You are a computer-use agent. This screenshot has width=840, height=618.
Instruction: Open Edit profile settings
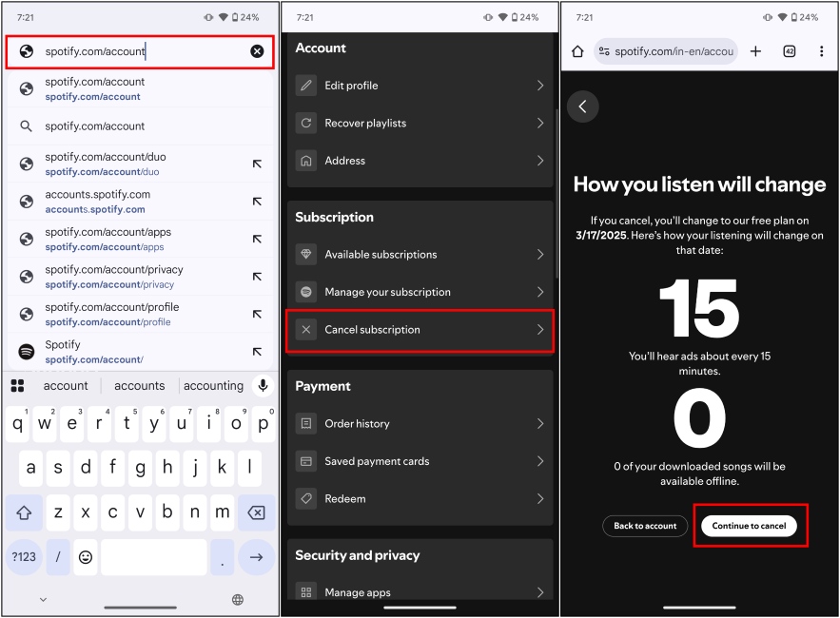point(420,86)
